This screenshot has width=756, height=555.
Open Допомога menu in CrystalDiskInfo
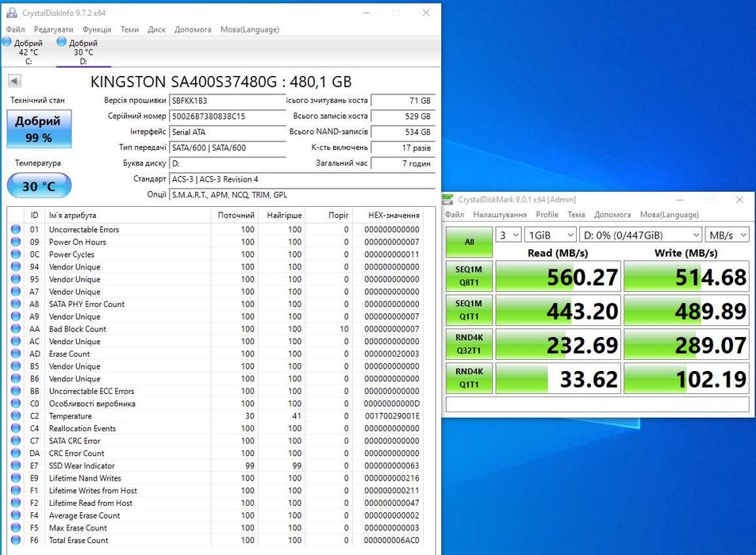(x=193, y=29)
